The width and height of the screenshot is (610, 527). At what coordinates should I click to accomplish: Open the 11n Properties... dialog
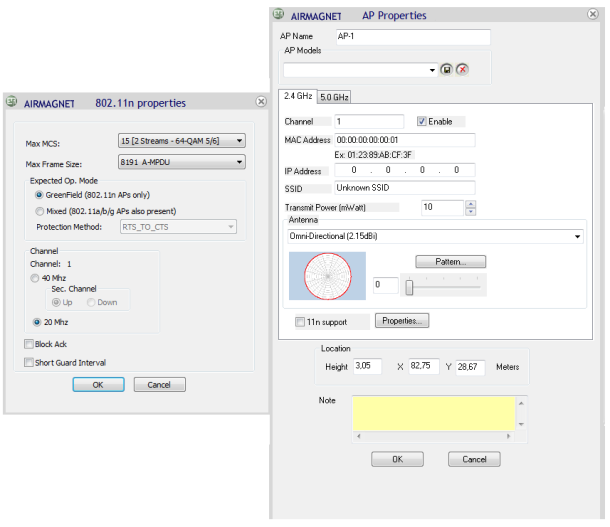pos(402,320)
